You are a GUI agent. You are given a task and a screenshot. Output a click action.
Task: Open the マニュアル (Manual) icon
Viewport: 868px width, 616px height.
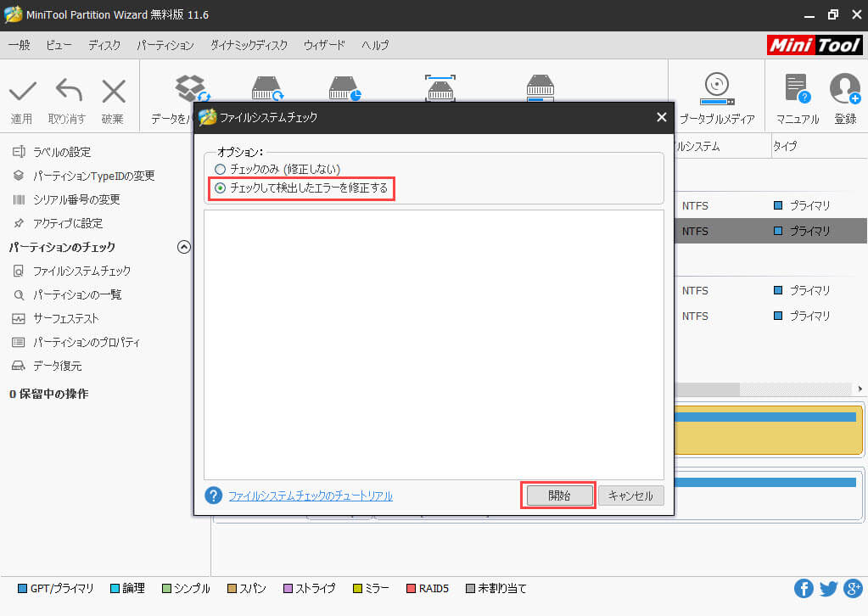(797, 89)
